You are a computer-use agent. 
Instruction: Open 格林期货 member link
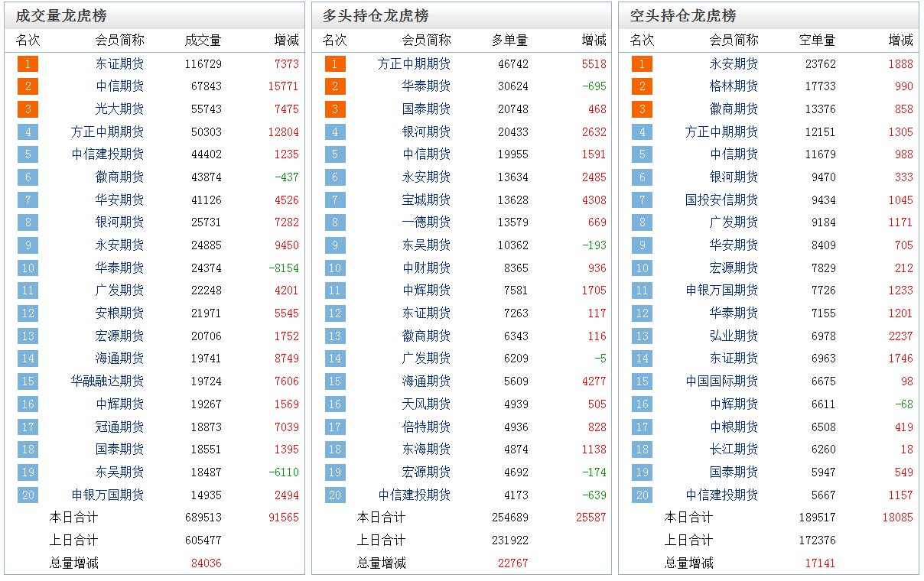point(734,86)
